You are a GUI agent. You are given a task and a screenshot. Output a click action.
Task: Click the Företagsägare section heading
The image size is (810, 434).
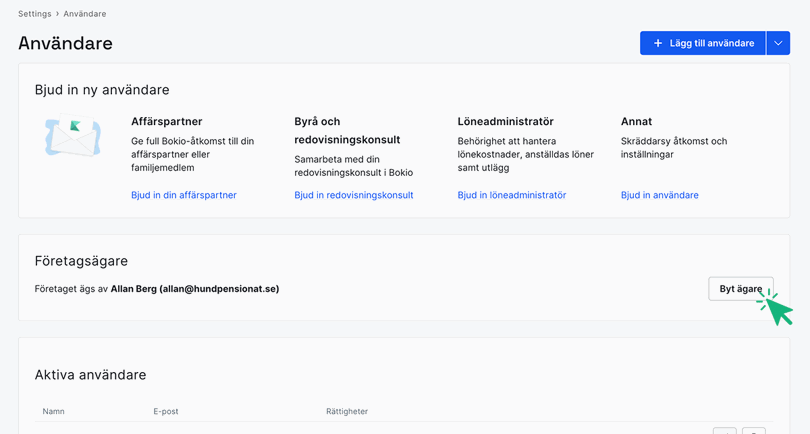tap(81, 261)
